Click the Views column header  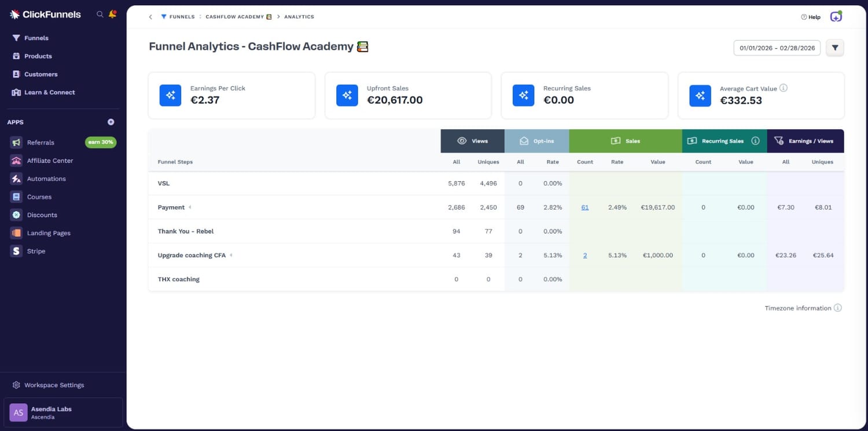[x=473, y=141]
